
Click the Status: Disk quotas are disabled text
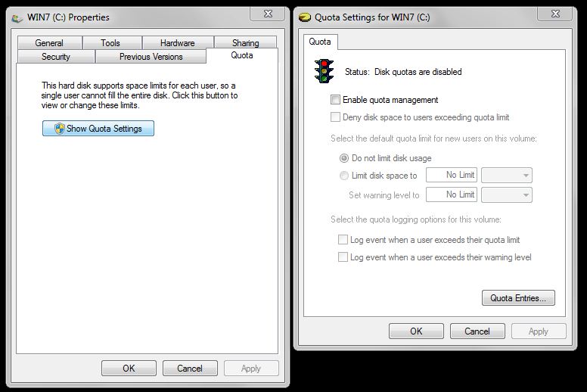(403, 72)
